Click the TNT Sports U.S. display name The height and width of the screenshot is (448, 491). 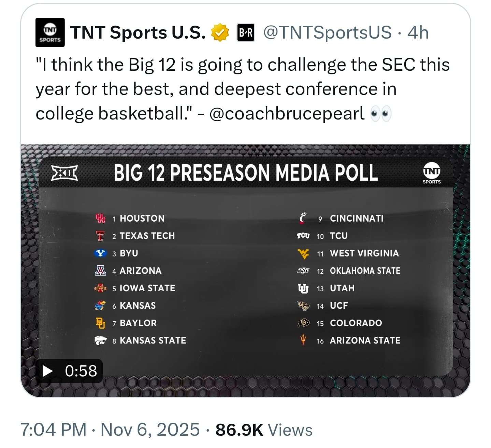pos(138,33)
